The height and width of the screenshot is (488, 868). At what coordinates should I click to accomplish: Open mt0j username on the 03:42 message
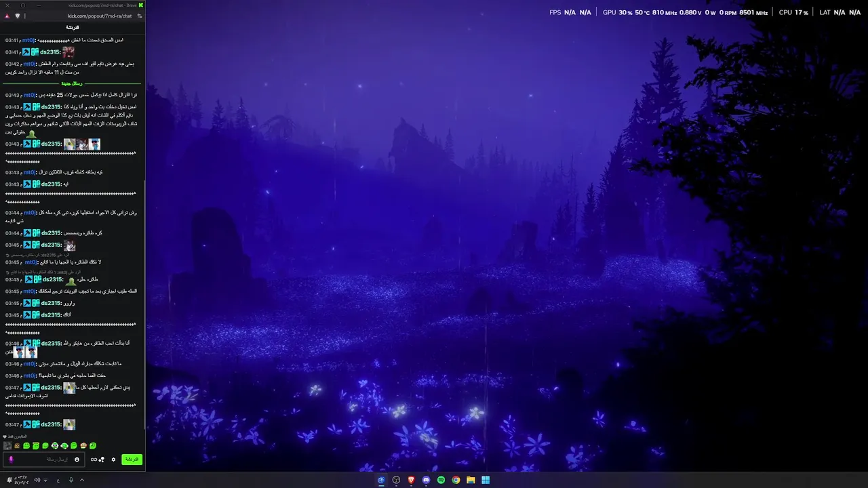click(x=30, y=64)
